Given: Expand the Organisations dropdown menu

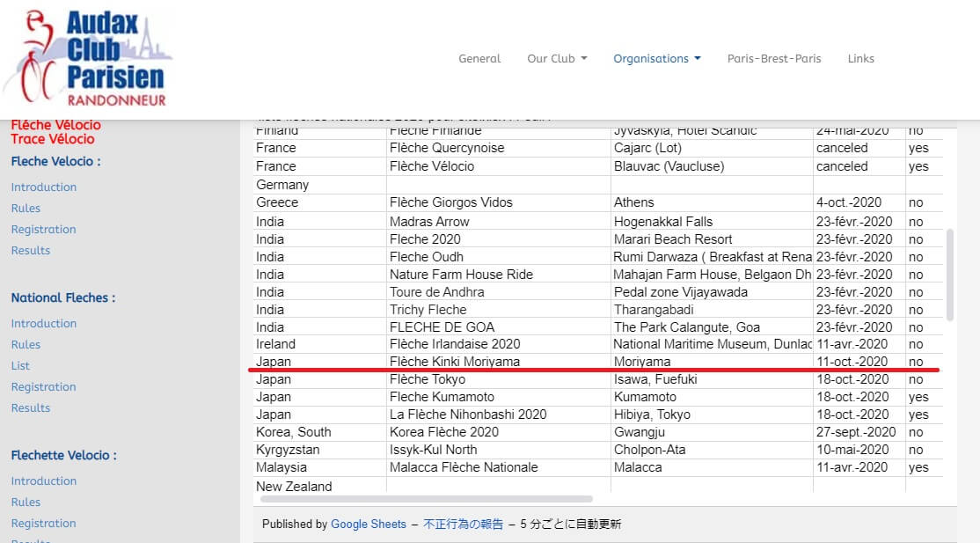Looking at the screenshot, I should pyautogui.click(x=657, y=58).
